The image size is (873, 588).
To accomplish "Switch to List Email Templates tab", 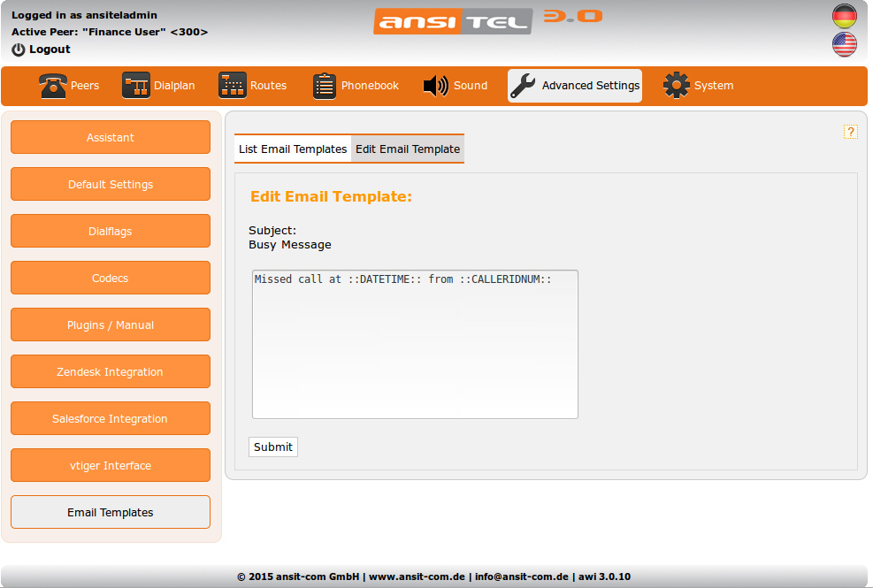I will coord(293,149).
